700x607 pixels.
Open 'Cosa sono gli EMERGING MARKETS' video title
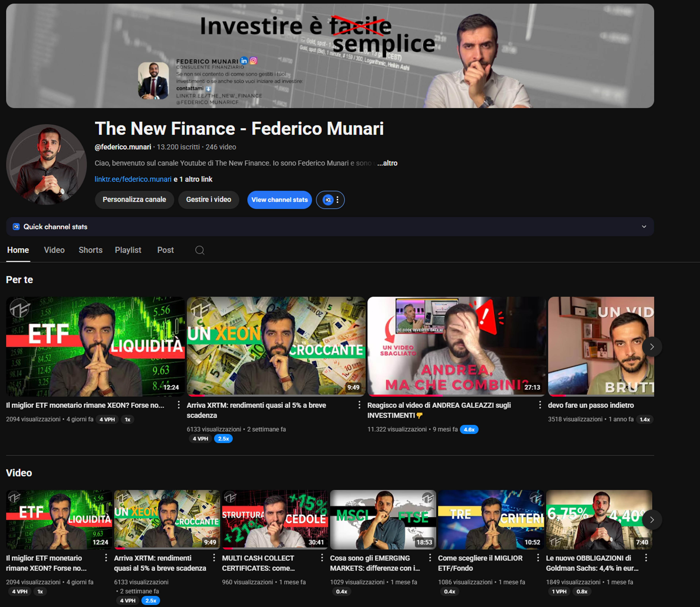coord(375,563)
